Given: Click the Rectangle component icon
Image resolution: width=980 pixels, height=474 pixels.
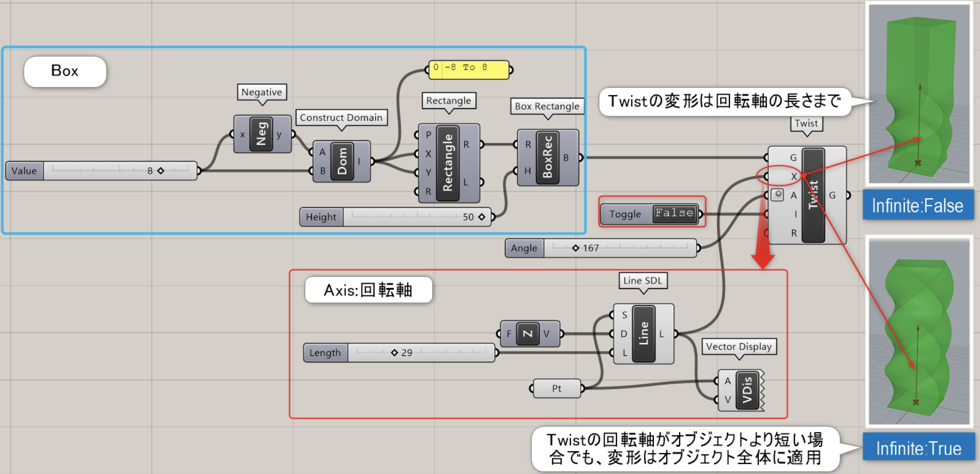Looking at the screenshot, I should pyautogui.click(x=447, y=163).
